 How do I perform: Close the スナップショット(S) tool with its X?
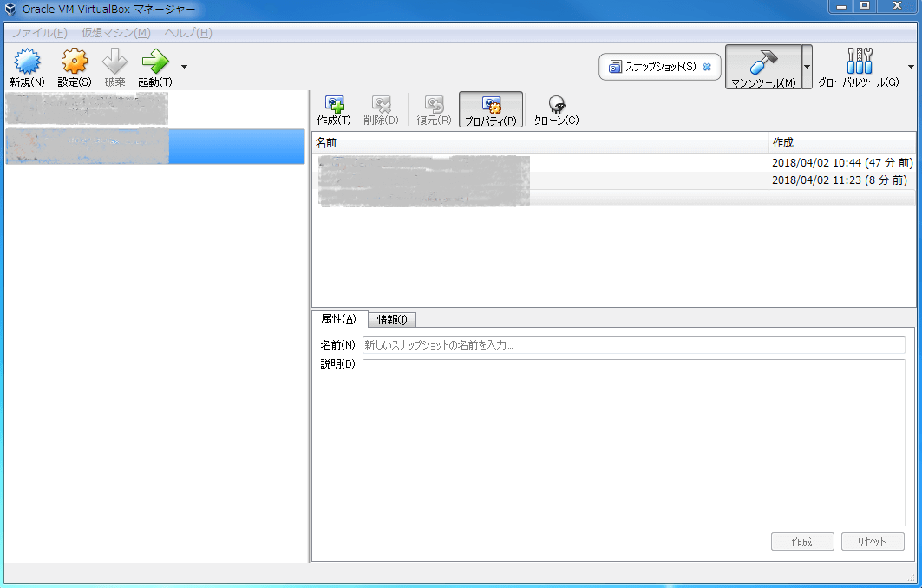[707, 67]
